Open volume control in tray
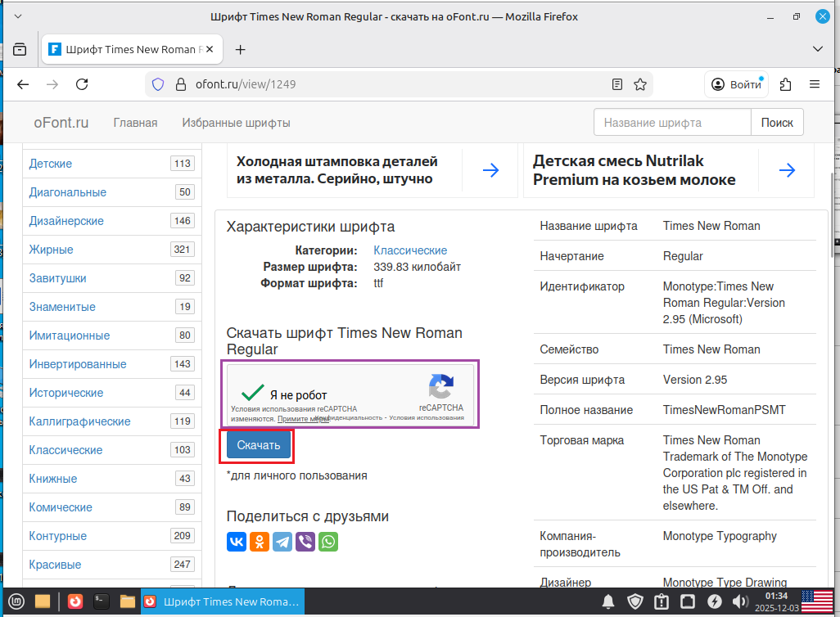This screenshot has width=840, height=617. click(x=740, y=602)
